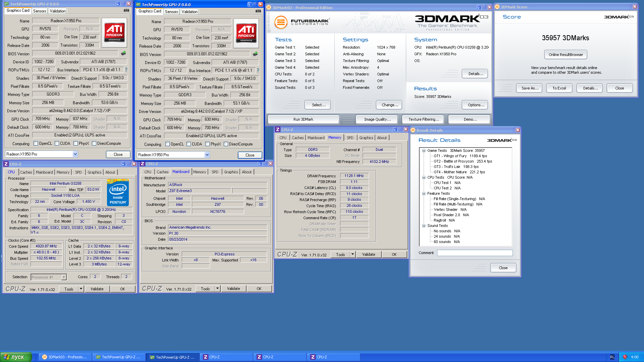
Task: Click Comment input field in Result Details
Action: (475, 253)
